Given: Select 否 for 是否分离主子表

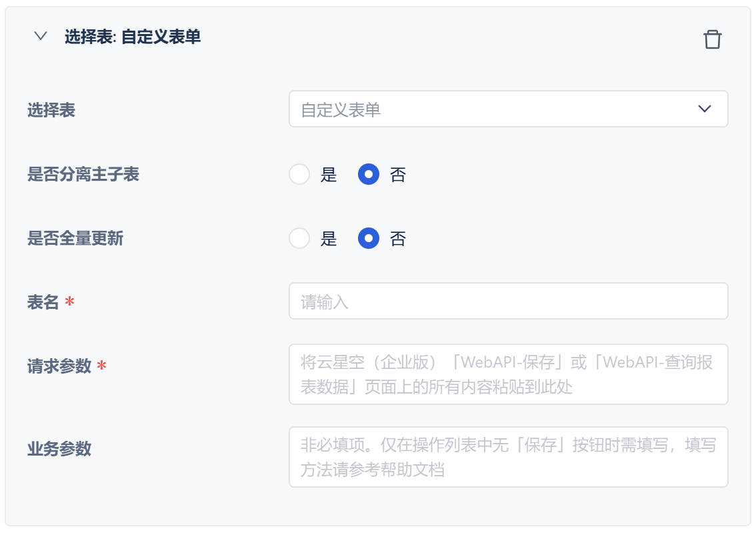Looking at the screenshot, I should [x=369, y=175].
